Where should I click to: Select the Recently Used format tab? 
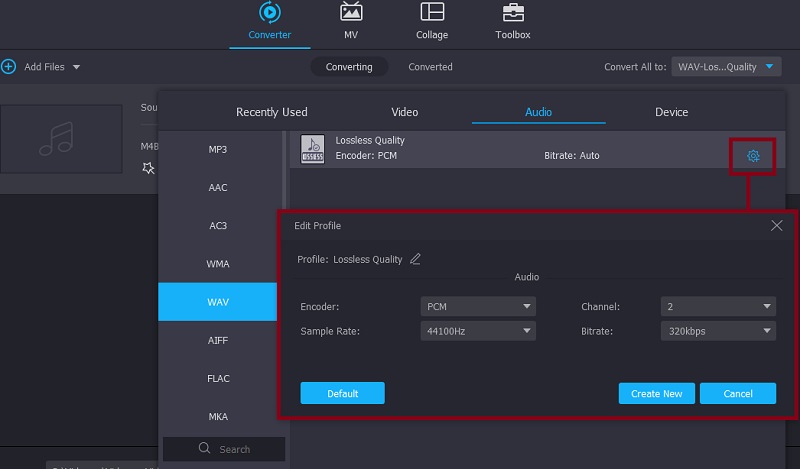click(x=271, y=112)
